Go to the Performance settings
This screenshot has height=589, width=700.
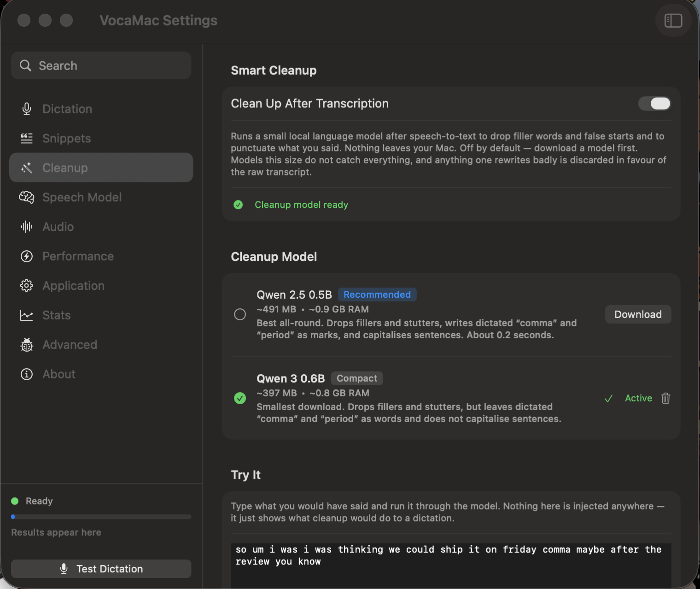(101, 256)
